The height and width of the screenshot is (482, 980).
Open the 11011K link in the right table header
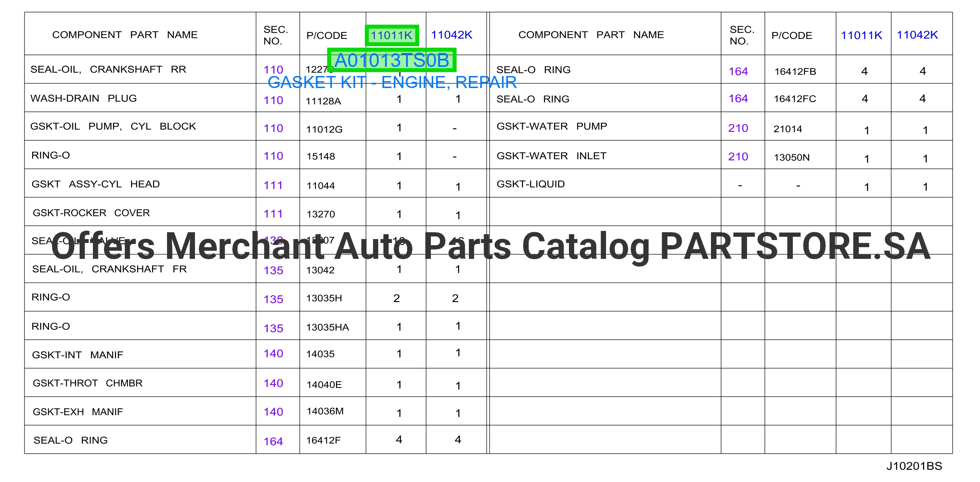pyautogui.click(x=861, y=35)
